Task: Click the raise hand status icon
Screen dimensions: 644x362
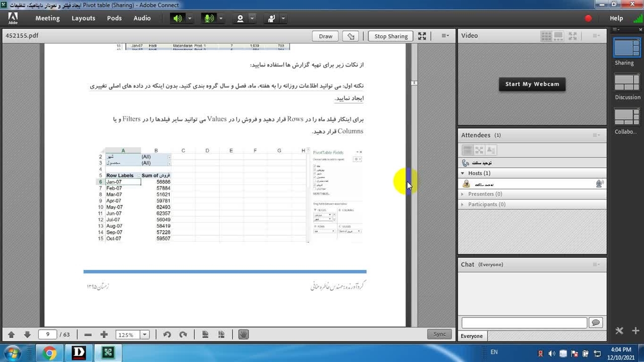Action: coord(272,18)
